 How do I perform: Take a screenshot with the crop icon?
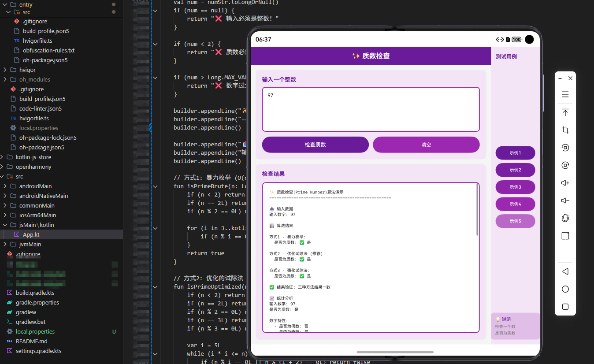point(565,130)
